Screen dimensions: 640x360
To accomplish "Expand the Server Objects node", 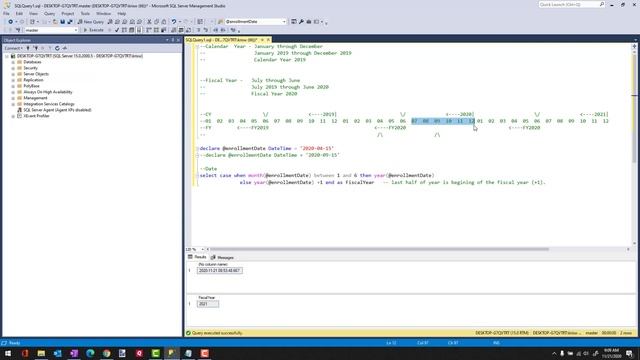I will [13, 74].
